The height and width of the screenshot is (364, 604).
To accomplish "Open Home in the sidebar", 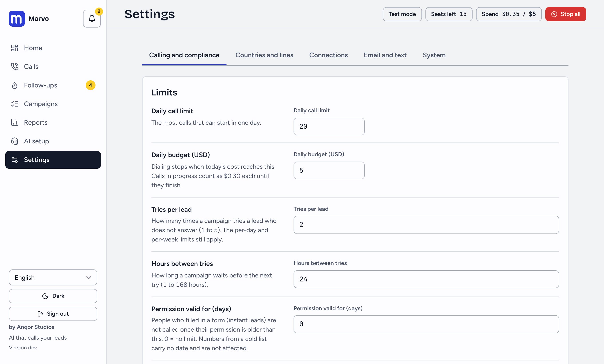I will 53,48.
